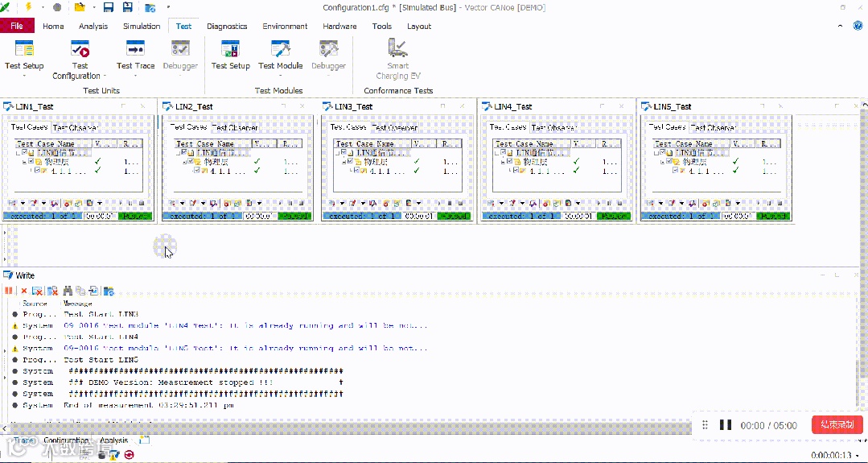Click the open configuration folder icon
Screen dimensions: 868x463
[80, 7]
